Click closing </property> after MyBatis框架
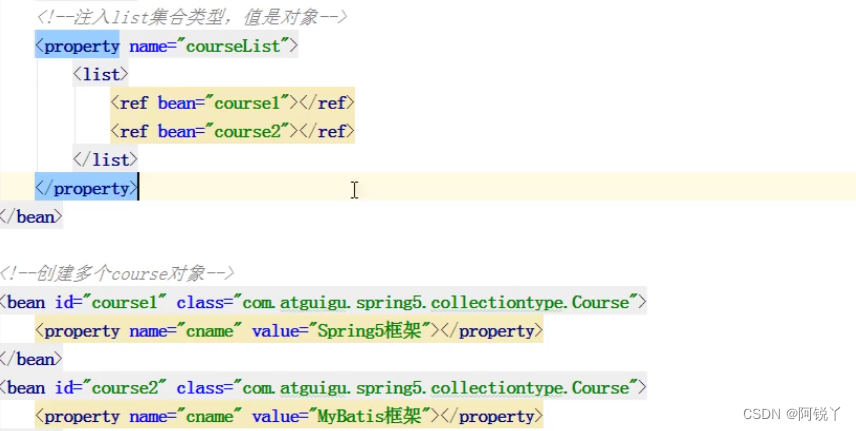856x431 pixels. tap(491, 416)
